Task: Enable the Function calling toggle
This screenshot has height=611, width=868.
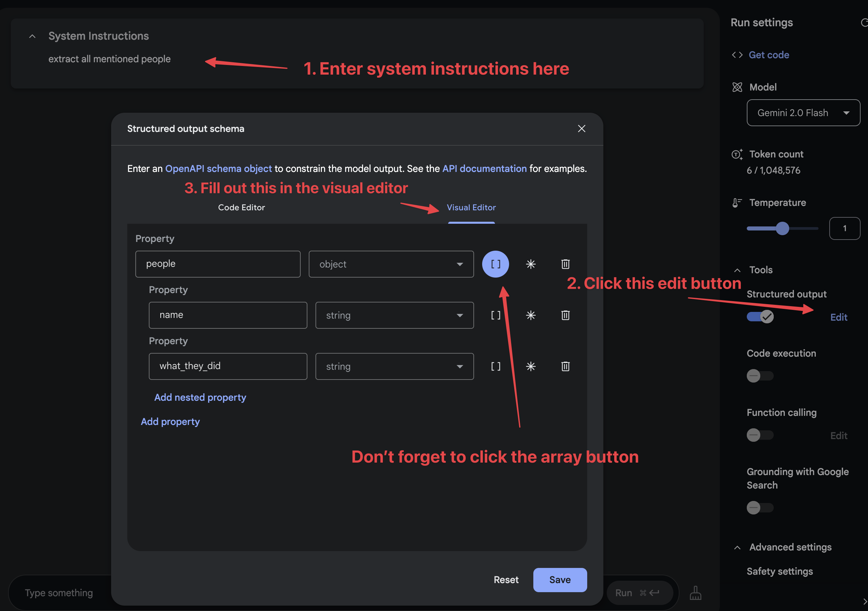Action: (x=760, y=435)
